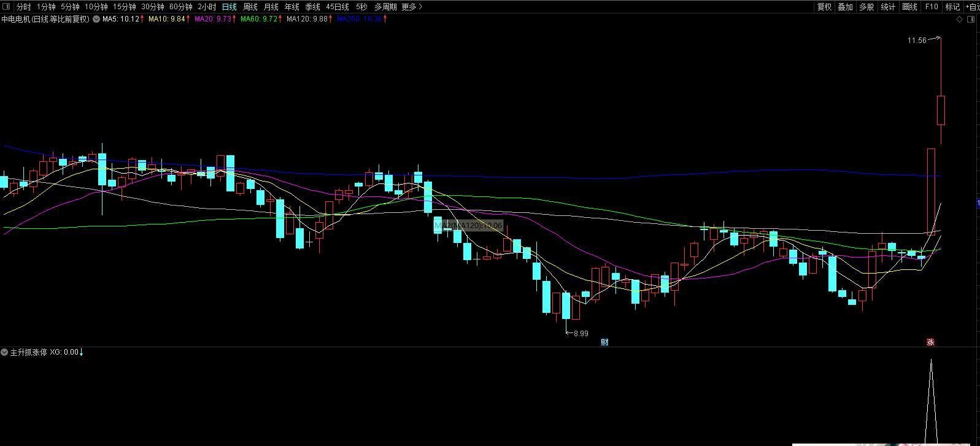
Task: Click the diamond icon at chart top-right
Action: tap(960, 19)
